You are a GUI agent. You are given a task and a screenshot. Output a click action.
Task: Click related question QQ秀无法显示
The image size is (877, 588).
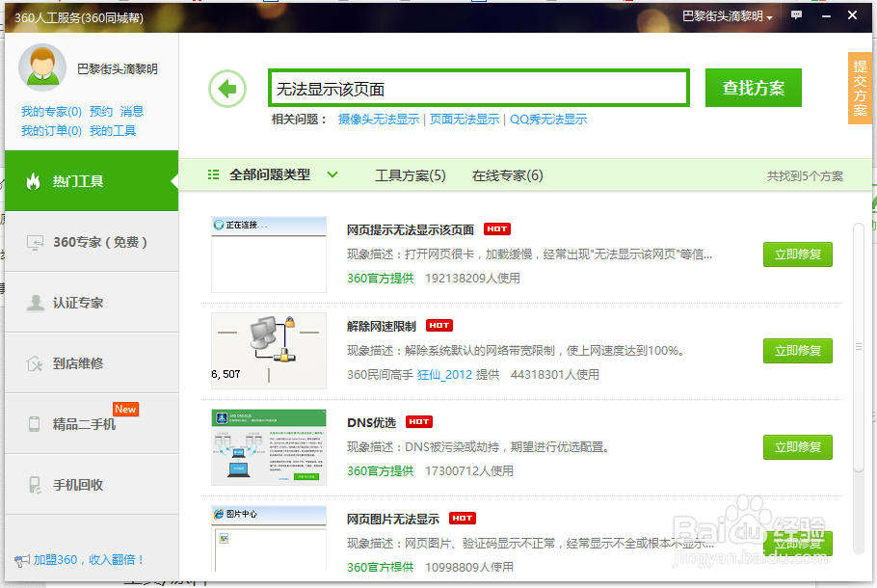click(548, 120)
